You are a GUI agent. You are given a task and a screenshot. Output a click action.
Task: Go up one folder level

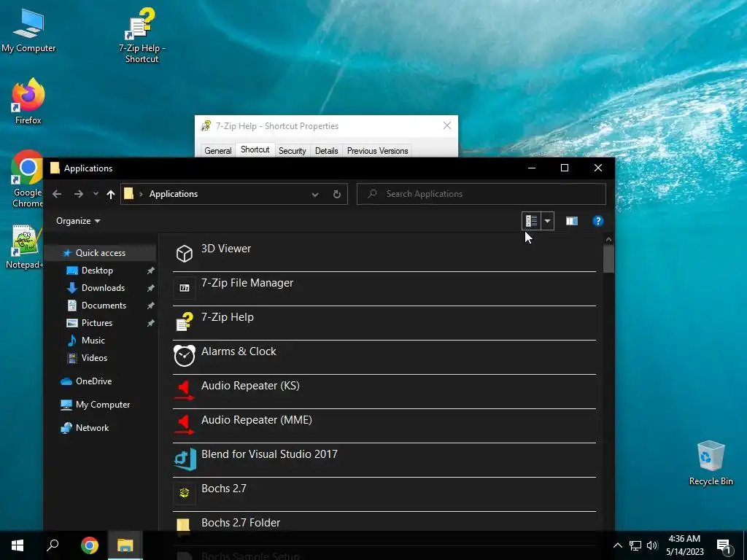(111, 194)
